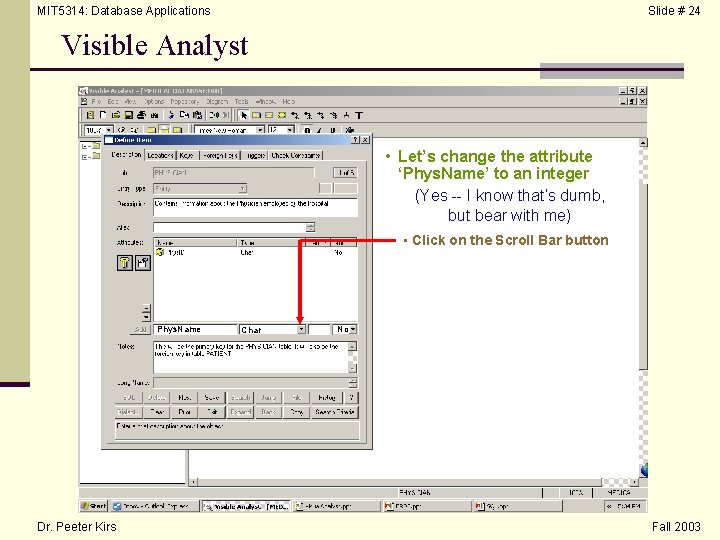Open the Char type dropdown arrow

coord(301,329)
